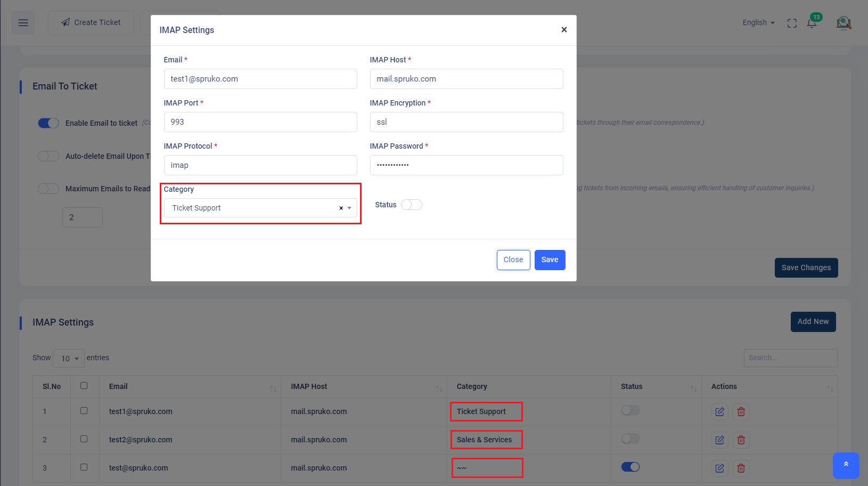
Task: Click the Close button in dialog
Action: click(513, 260)
